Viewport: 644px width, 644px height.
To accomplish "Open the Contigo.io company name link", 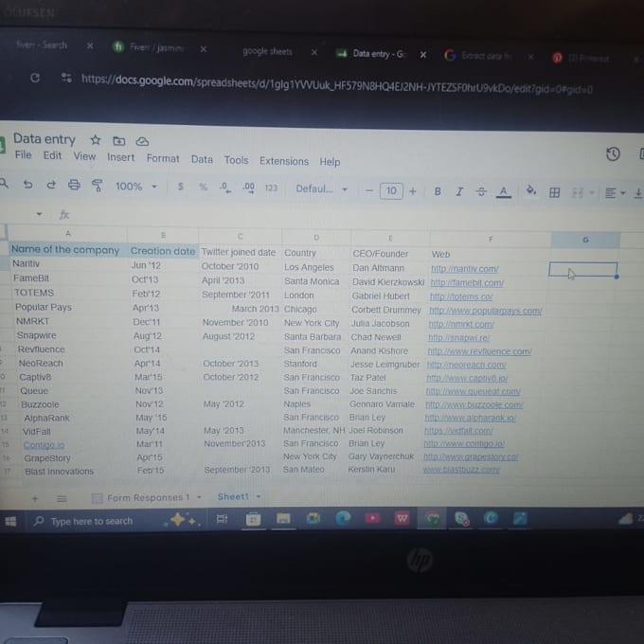I will [x=44, y=445].
